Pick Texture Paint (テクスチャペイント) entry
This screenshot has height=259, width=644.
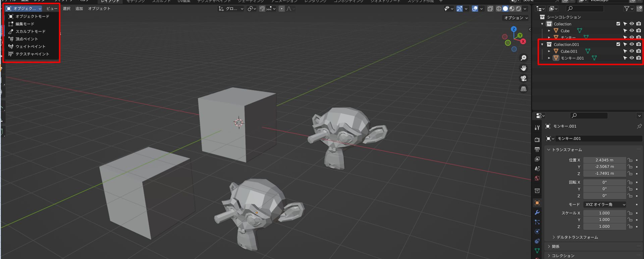coord(32,54)
